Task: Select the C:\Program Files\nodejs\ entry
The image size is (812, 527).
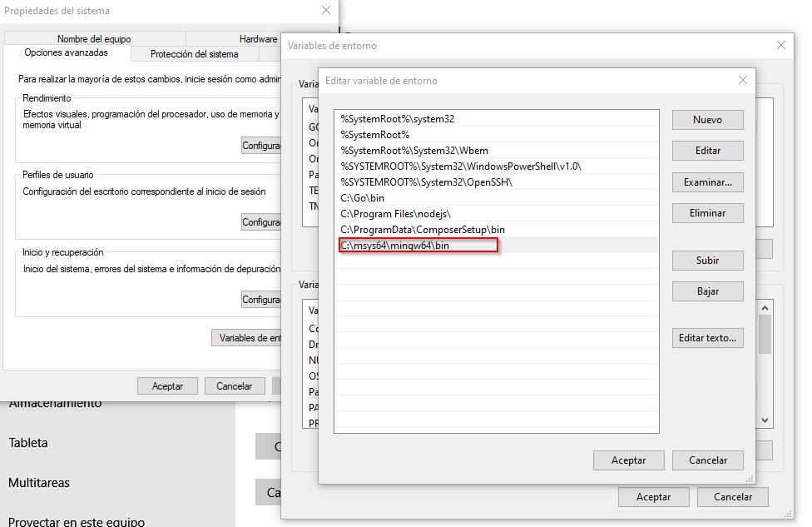Action: [x=395, y=214]
